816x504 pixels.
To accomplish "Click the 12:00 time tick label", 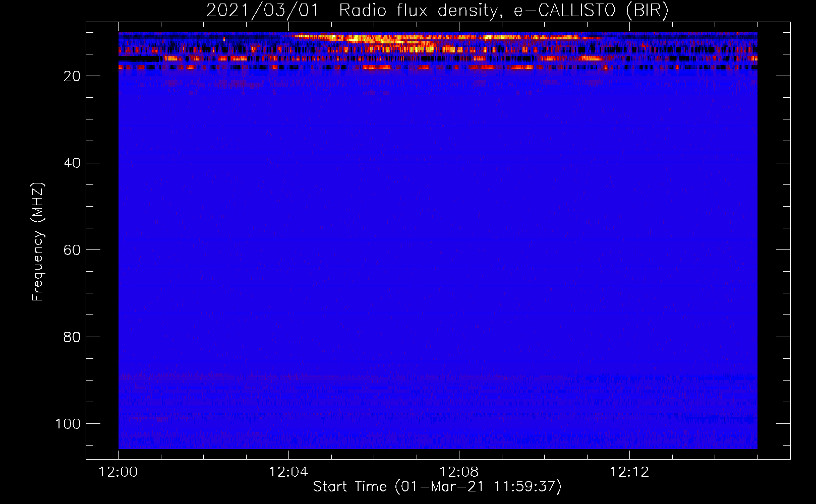I will 118,472.
